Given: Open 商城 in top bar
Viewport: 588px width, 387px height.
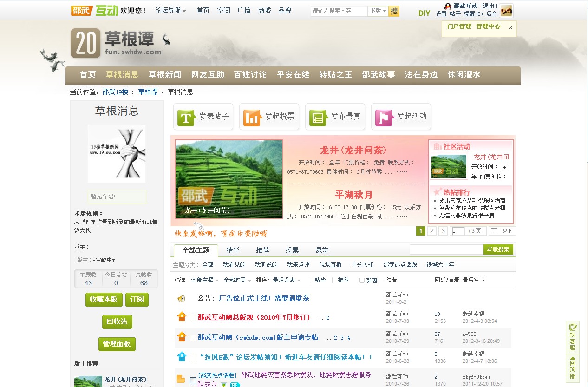Looking at the screenshot, I should pyautogui.click(x=264, y=11).
